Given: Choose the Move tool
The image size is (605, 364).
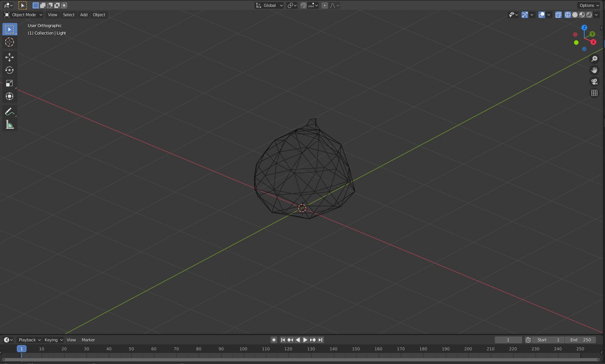Looking at the screenshot, I should pyautogui.click(x=9, y=57).
